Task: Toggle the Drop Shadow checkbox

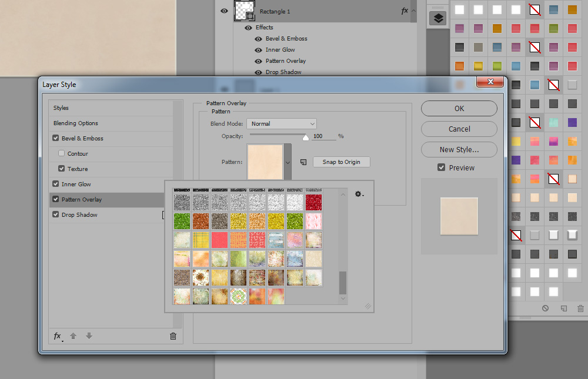Action: (55, 214)
